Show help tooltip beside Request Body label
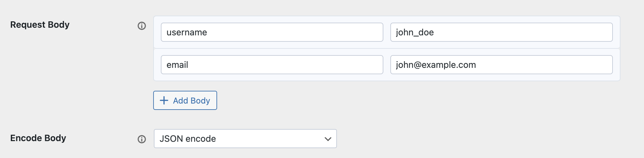This screenshot has width=644, height=158. pyautogui.click(x=142, y=26)
